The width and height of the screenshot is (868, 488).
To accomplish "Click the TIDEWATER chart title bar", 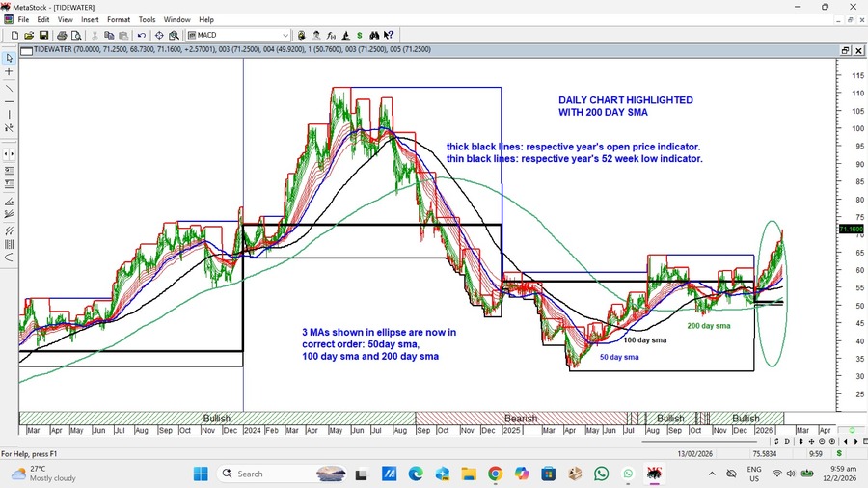I will click(386, 50).
